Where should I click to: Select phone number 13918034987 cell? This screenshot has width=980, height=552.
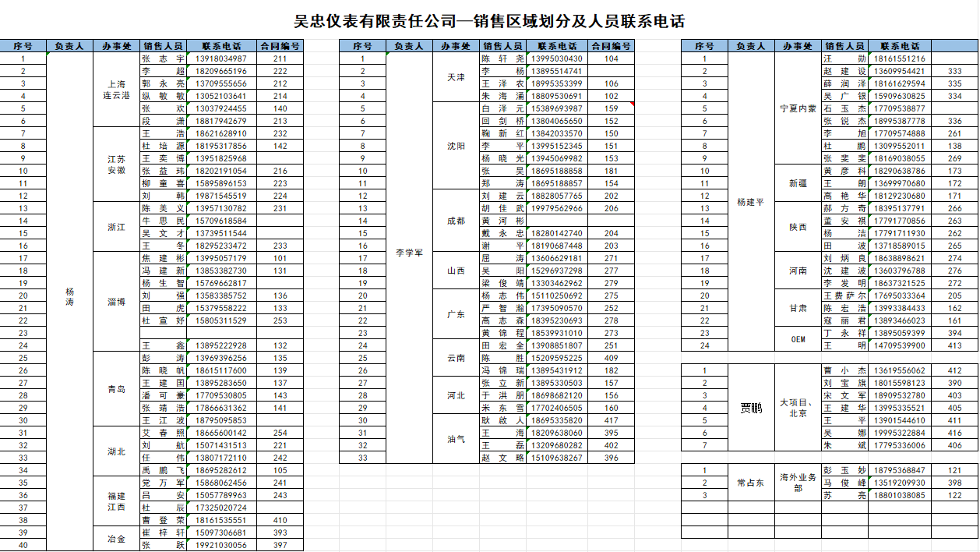pyautogui.click(x=220, y=58)
